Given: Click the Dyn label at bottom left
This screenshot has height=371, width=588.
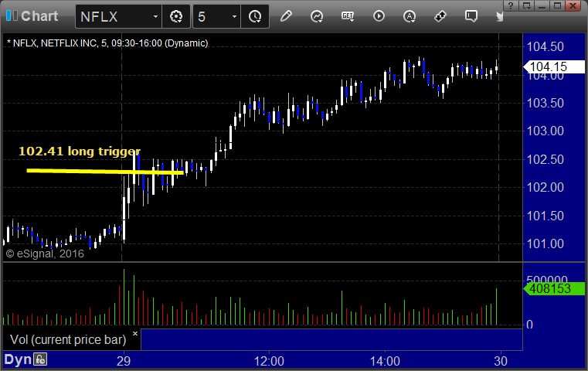Looking at the screenshot, I should pyautogui.click(x=18, y=359).
